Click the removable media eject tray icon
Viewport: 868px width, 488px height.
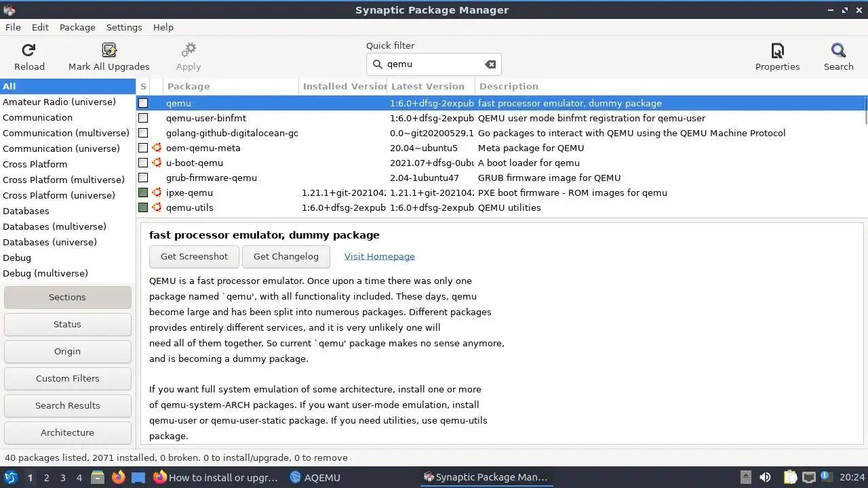(745, 477)
